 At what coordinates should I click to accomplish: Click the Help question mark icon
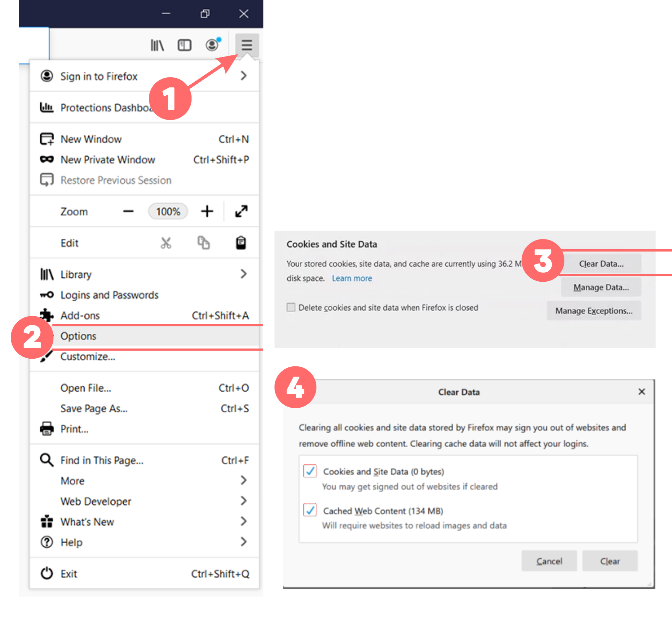click(47, 542)
